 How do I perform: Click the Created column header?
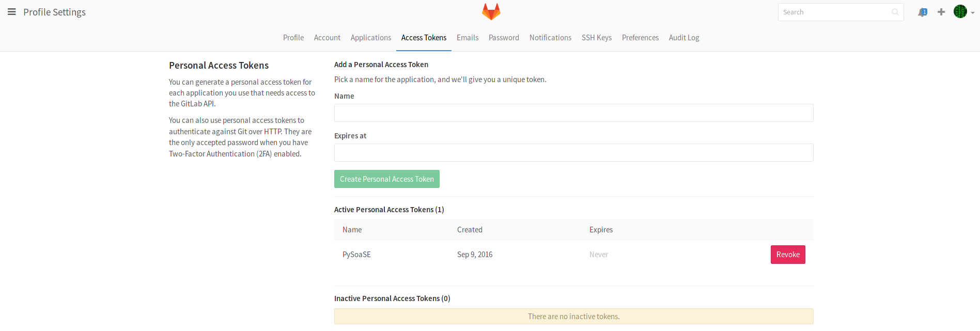pos(470,230)
